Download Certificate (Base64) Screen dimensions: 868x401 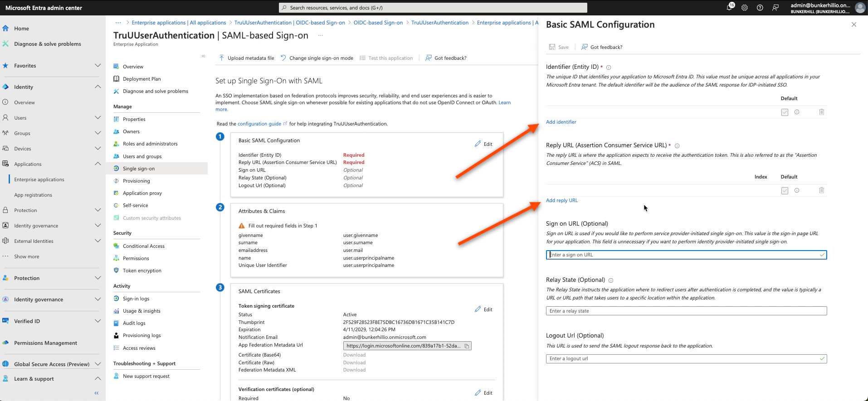coord(354,355)
